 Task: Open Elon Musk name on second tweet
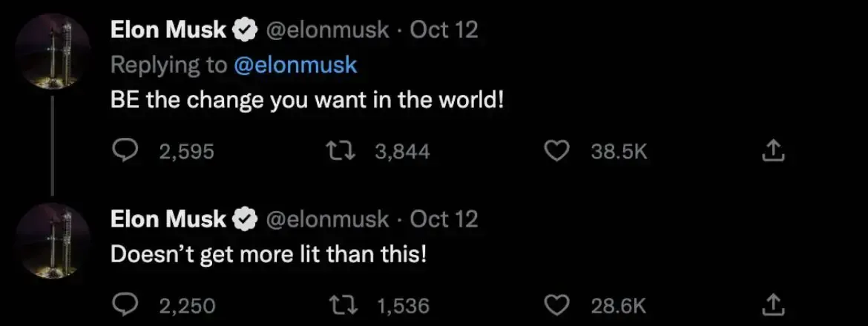click(168, 219)
